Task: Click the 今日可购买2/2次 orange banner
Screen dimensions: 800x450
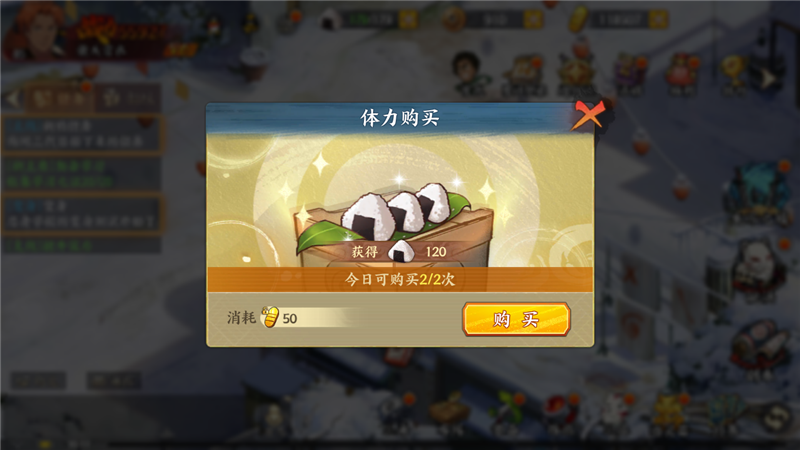Action: 400,279
